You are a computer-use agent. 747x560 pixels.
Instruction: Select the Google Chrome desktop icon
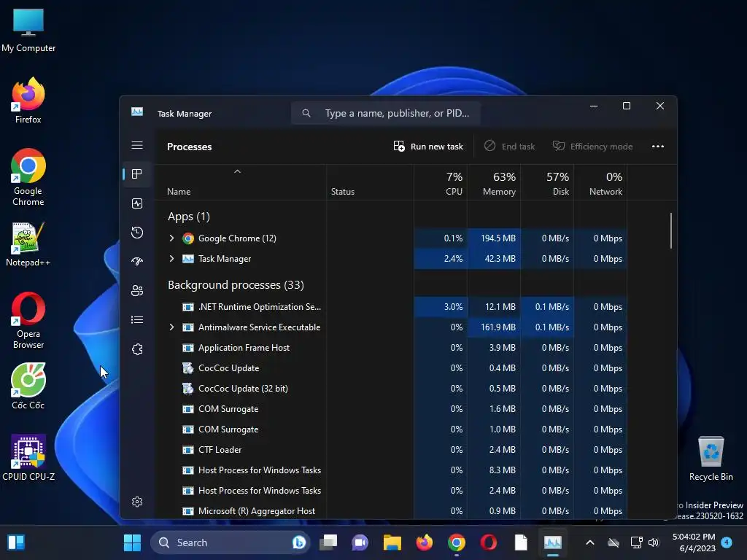pyautogui.click(x=28, y=177)
